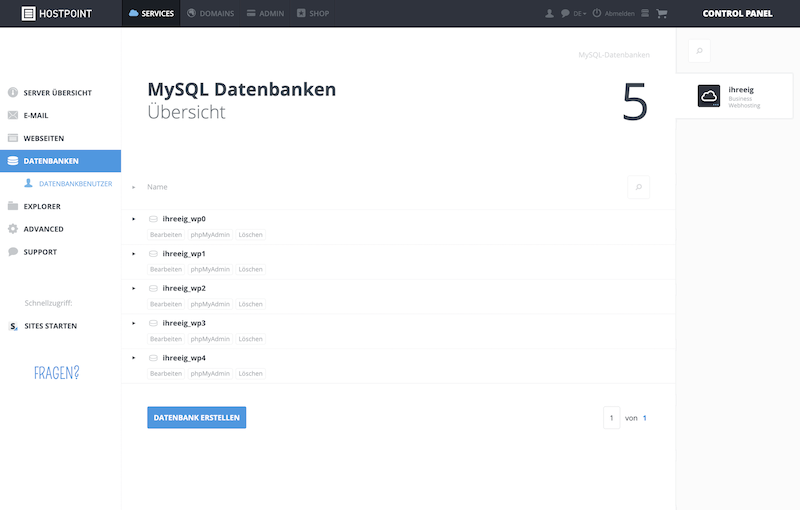The image size is (800, 510).
Task: Select database name ihreeig_wp1
Action: (184, 253)
